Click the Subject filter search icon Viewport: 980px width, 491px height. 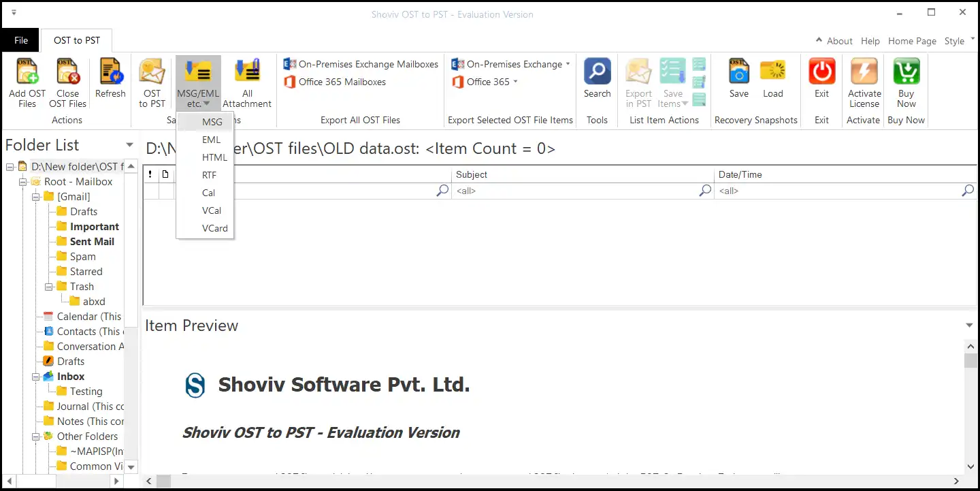(x=706, y=191)
